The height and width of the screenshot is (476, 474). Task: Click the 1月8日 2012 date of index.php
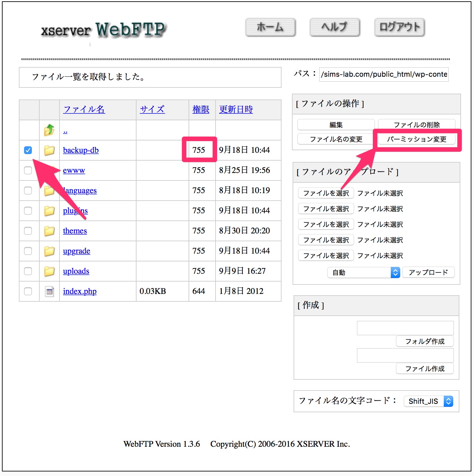click(241, 291)
